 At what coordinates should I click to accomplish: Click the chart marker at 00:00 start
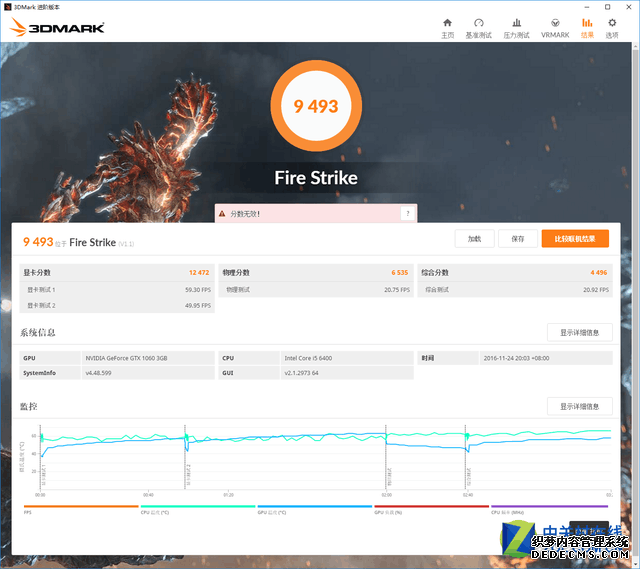point(40,457)
